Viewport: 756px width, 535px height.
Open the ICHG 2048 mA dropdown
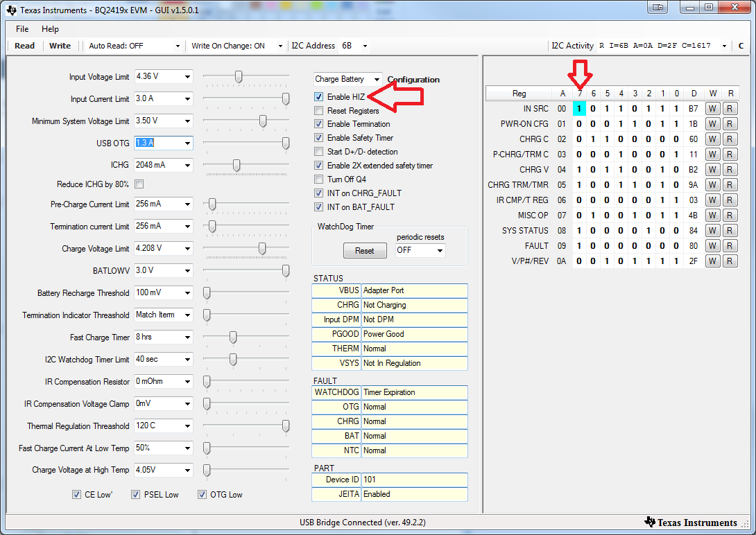click(187, 165)
